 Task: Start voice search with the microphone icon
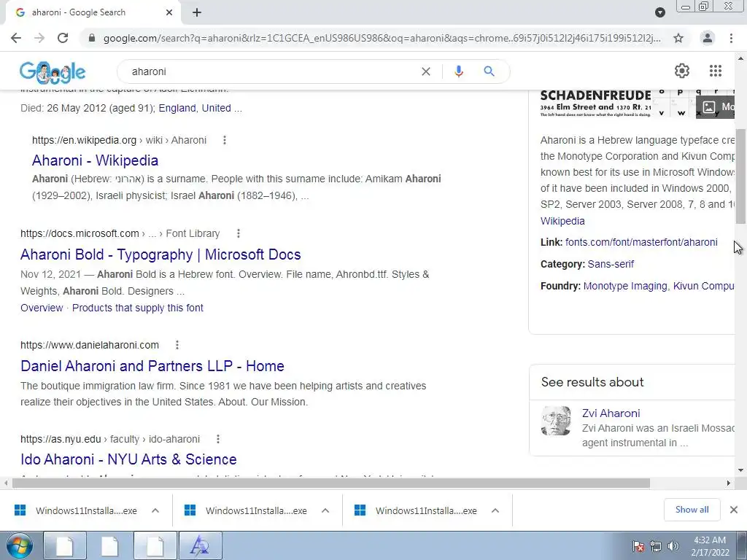(x=459, y=71)
